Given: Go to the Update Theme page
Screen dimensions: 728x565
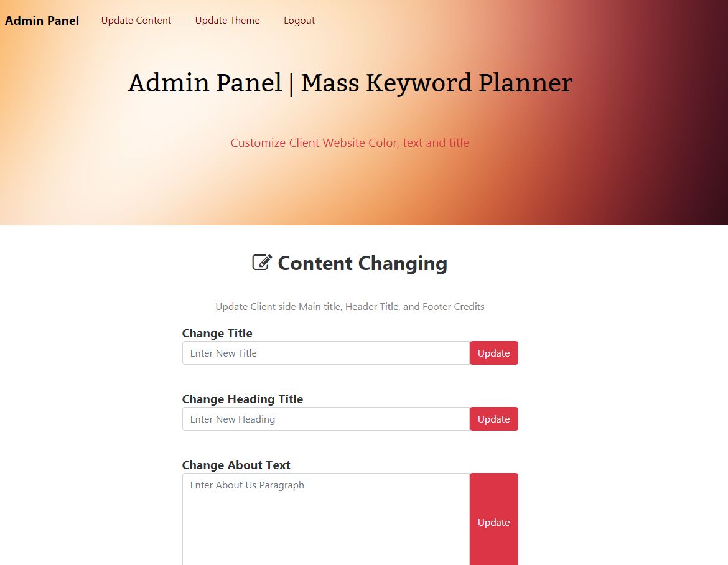Looking at the screenshot, I should point(227,21).
